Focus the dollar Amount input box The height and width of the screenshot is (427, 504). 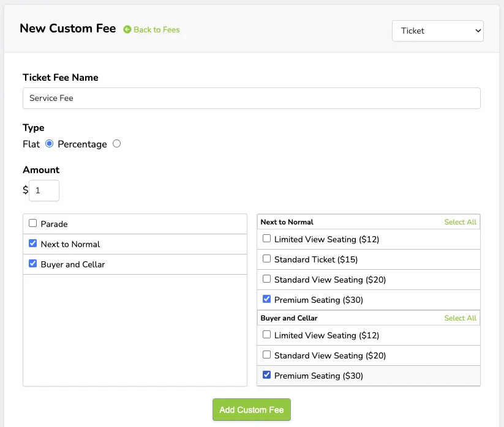44,190
